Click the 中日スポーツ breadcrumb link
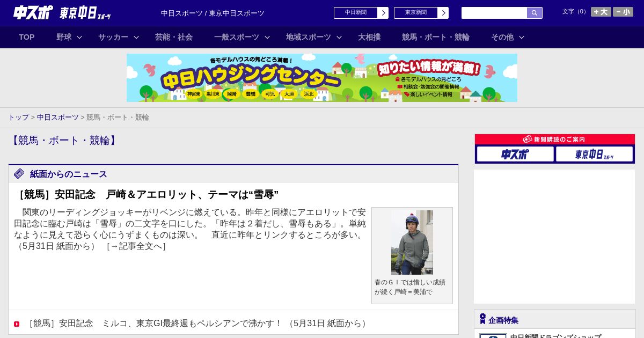This screenshot has height=338, width=644. click(58, 117)
